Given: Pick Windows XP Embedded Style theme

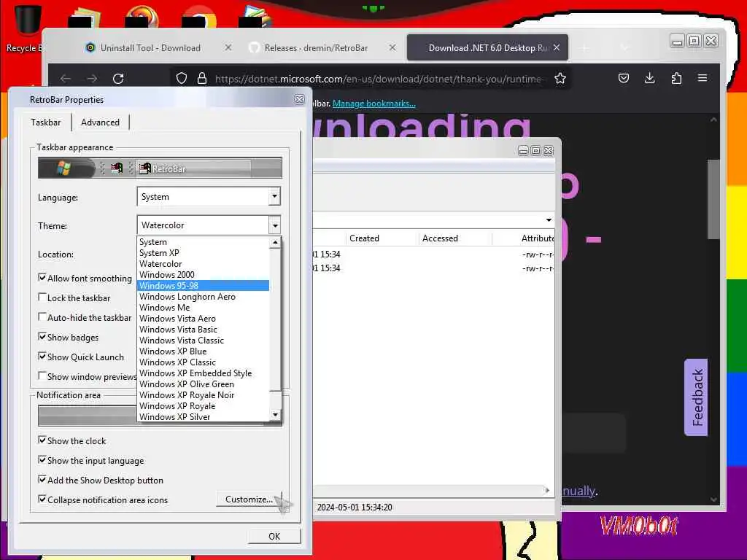Looking at the screenshot, I should click(203, 373).
